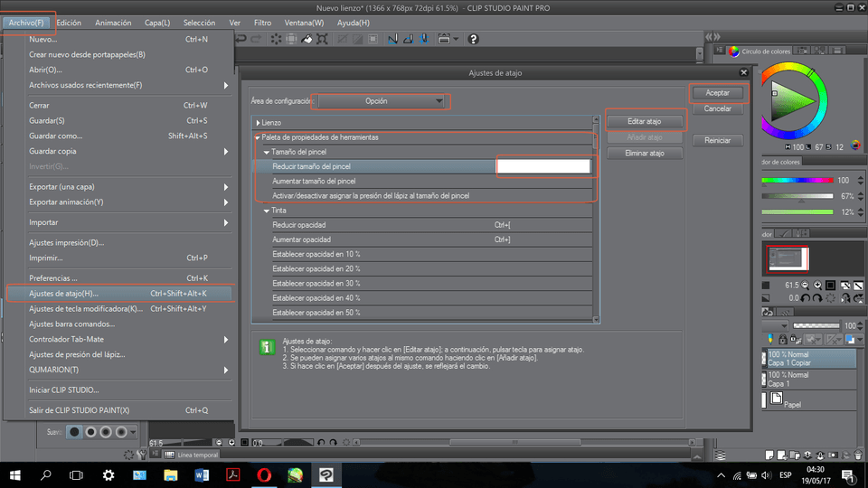The image size is (868, 488).
Task: Click the Aceptar button
Action: [717, 93]
